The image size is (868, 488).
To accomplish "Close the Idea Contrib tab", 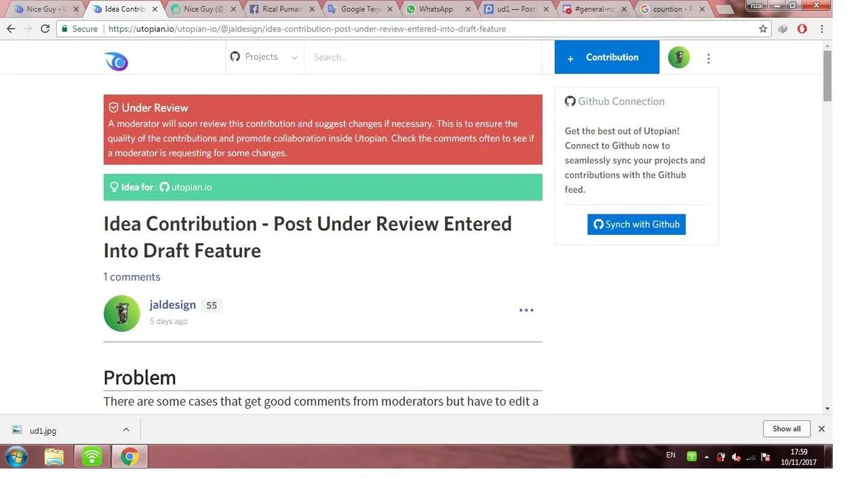I will pos(155,10).
